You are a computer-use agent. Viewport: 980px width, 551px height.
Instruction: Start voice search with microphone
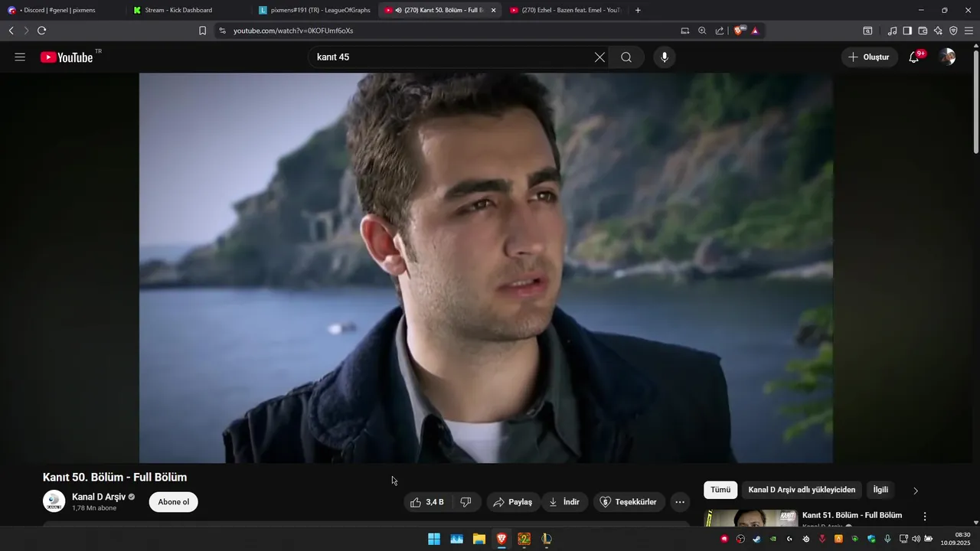[x=665, y=57]
